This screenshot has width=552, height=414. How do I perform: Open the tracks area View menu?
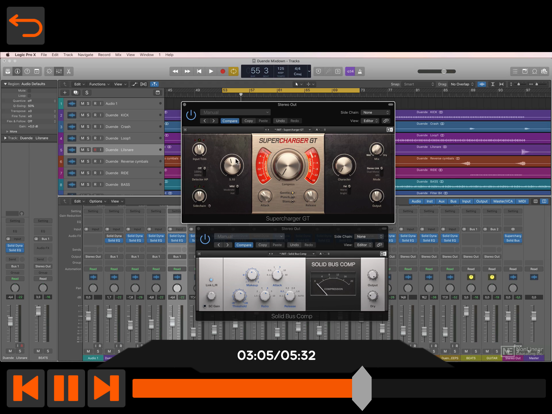120,84
